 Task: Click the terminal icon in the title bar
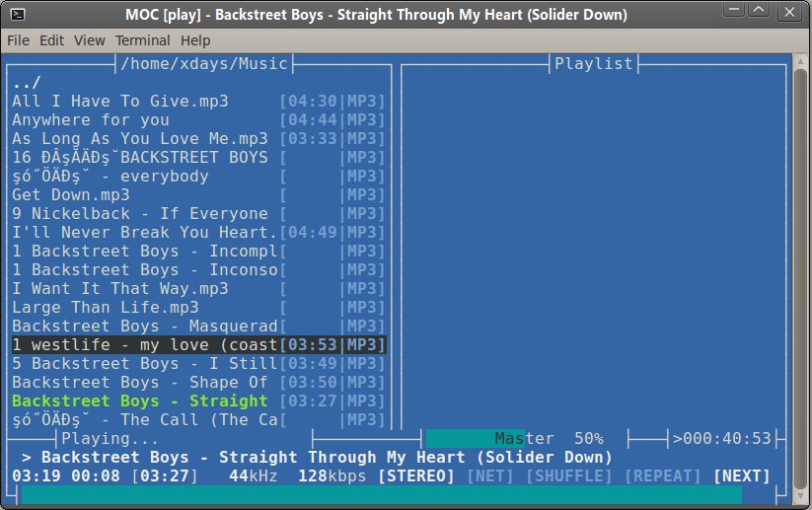(17, 14)
